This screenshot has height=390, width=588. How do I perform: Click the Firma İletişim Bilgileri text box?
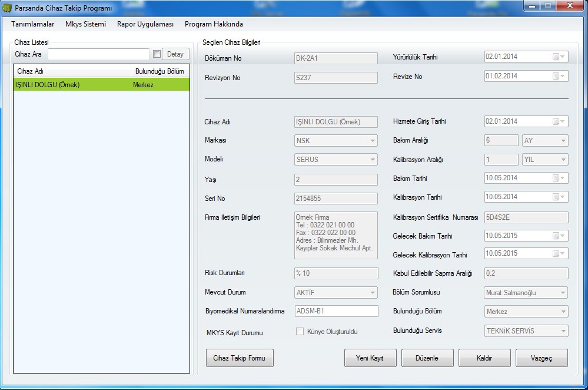click(x=336, y=235)
